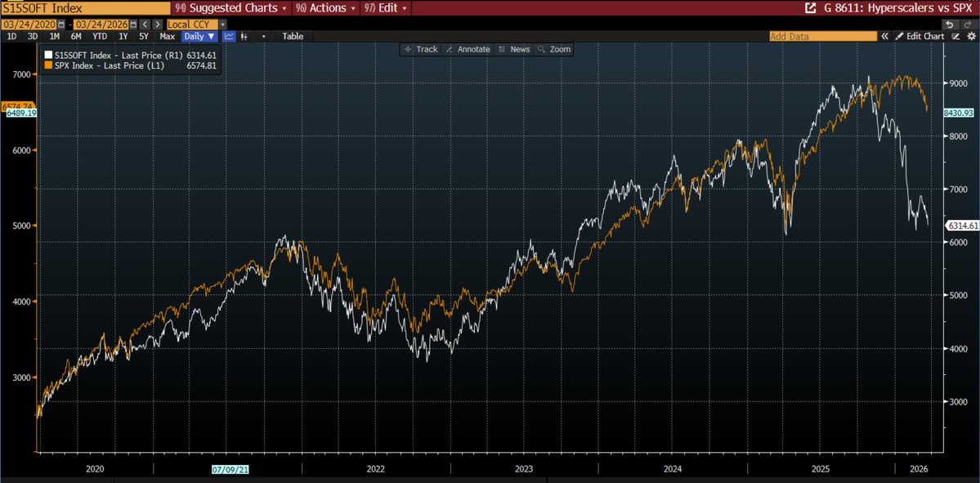
Task: Open the Daily periodicity dropdown
Action: point(199,36)
